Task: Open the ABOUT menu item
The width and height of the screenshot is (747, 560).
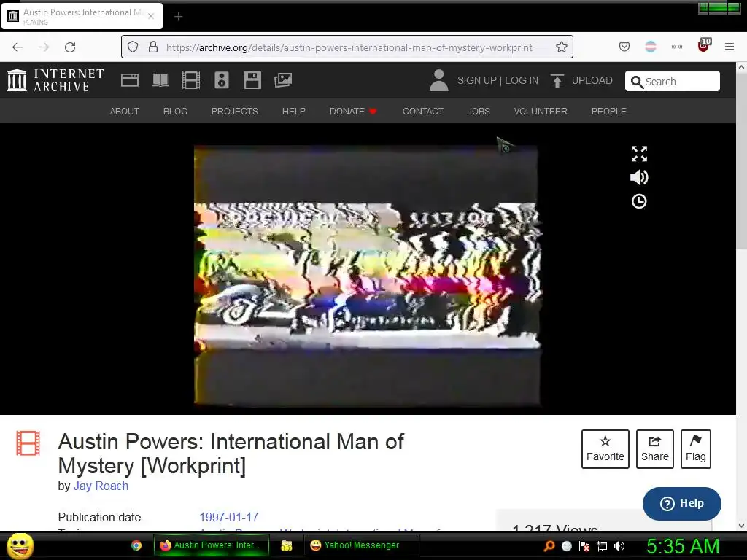Action: (x=125, y=111)
